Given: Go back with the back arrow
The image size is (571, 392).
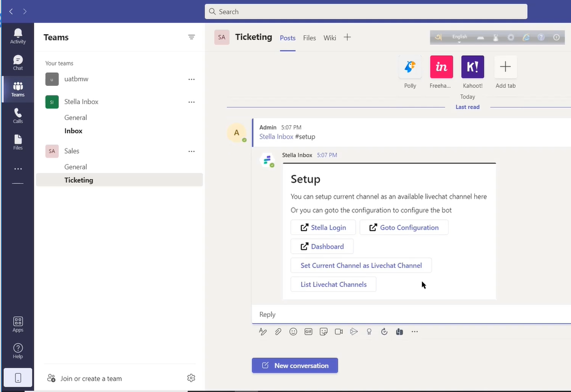Looking at the screenshot, I should click(11, 11).
